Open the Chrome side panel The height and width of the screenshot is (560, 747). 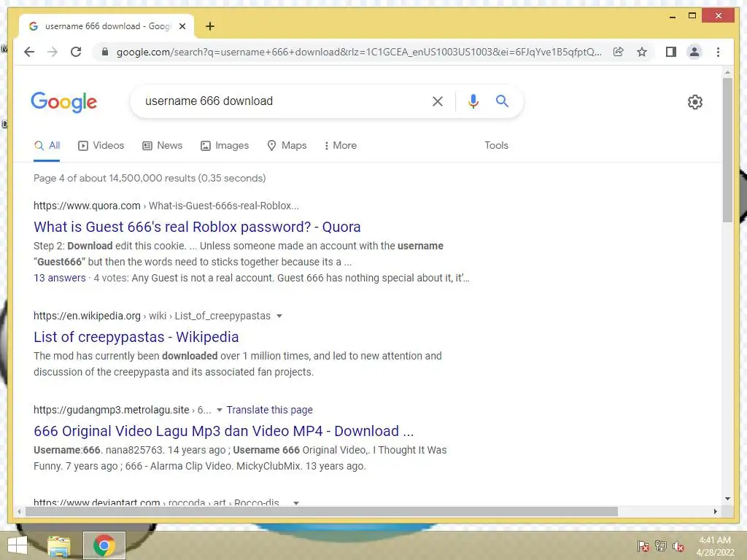671,52
